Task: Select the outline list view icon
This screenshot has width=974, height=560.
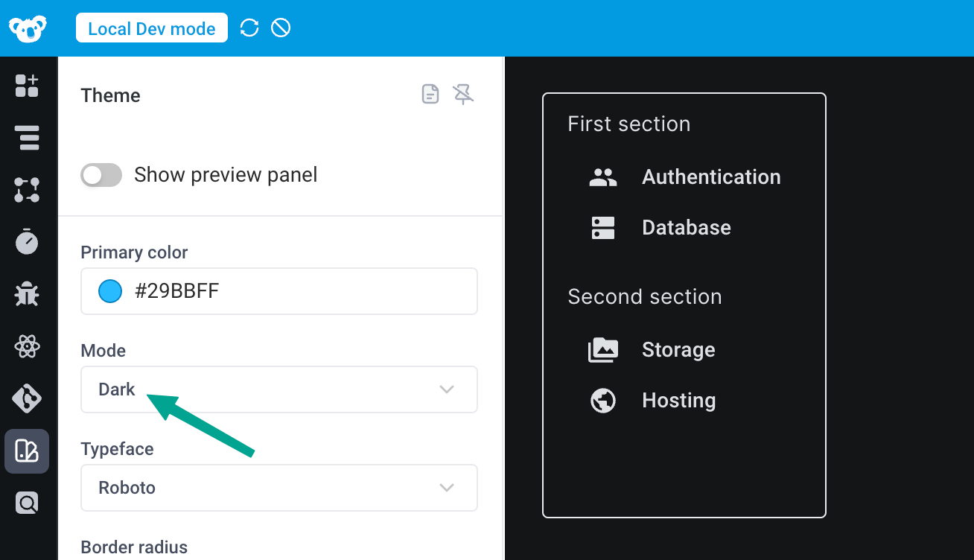Action: coord(27,138)
